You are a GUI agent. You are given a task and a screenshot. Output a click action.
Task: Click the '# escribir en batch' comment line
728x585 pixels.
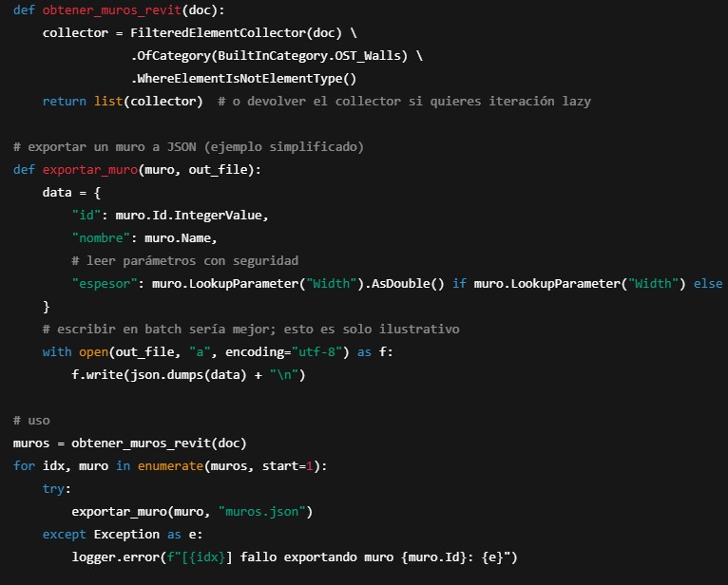pos(251,330)
